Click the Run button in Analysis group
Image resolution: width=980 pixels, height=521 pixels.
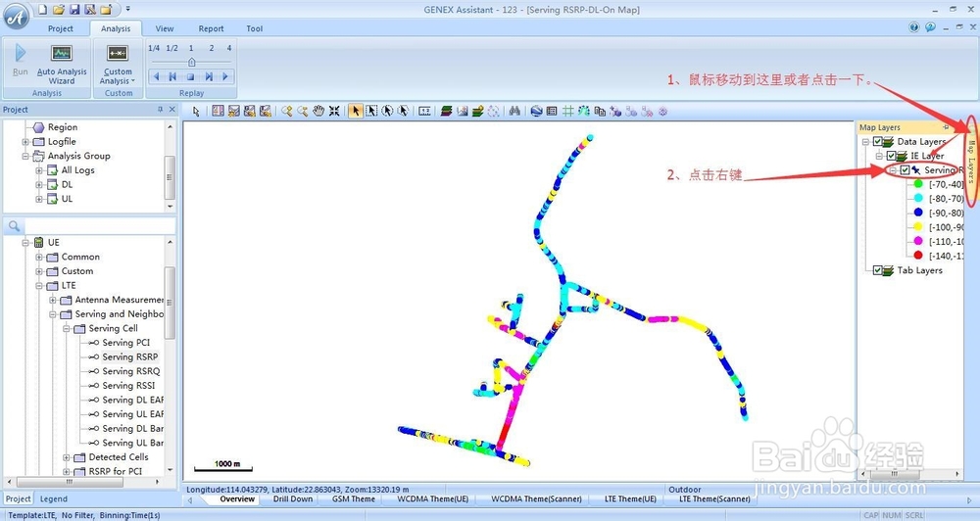(20, 60)
